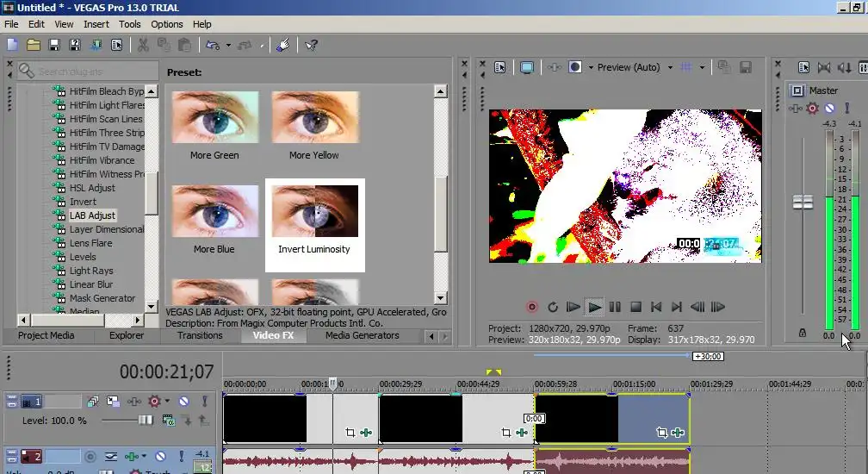Toggle Split Screen View icon in preview
This screenshot has width=868, height=474.
point(575,67)
